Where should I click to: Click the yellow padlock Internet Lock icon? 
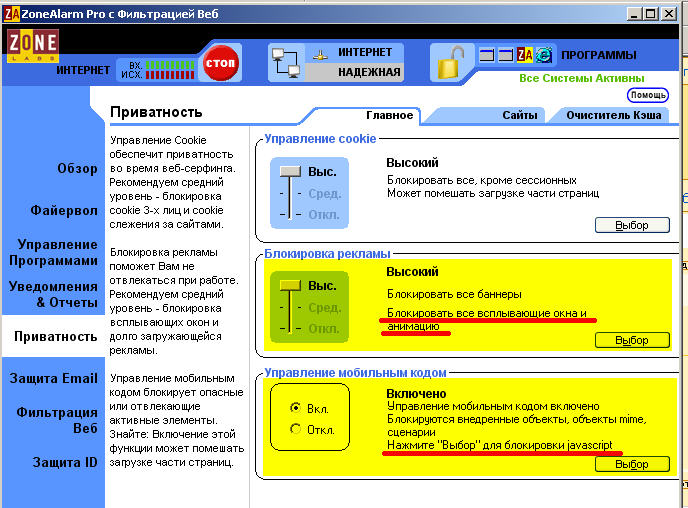[451, 63]
